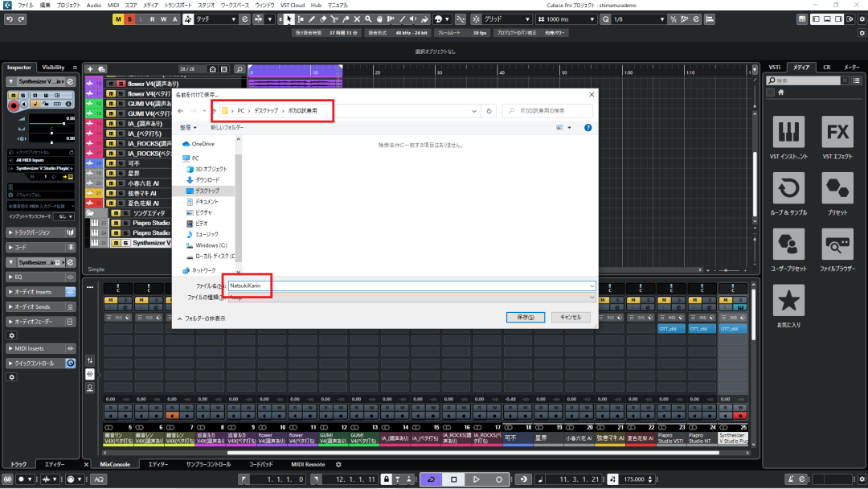Select the Erase tool
Screen dimensions: 868x489
323,19
